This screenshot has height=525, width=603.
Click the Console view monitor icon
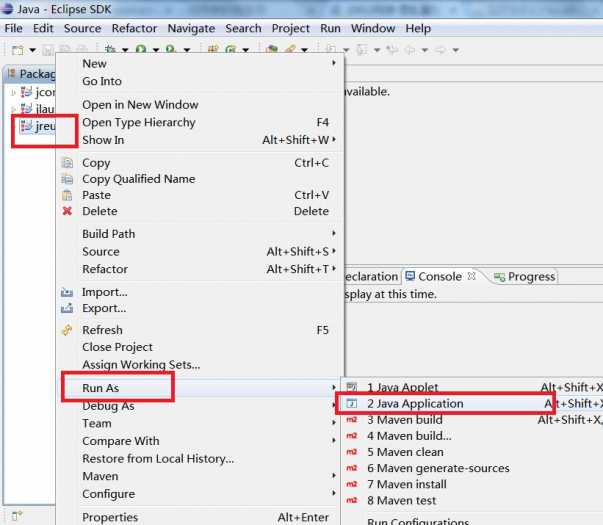click(x=410, y=276)
